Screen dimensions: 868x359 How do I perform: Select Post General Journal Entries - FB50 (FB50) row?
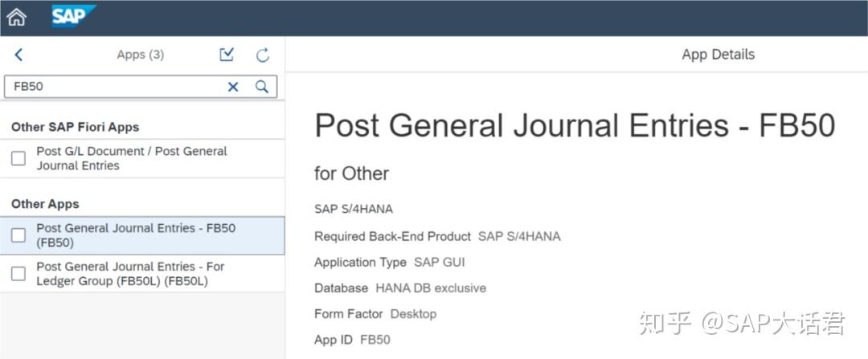click(142, 235)
